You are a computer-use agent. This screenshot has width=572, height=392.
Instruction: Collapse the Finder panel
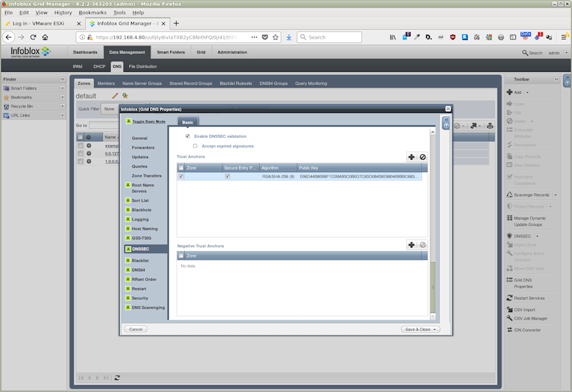pyautogui.click(x=62, y=79)
